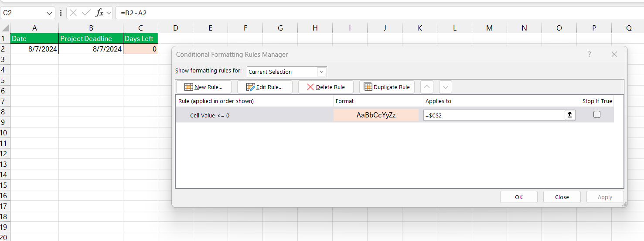Select cell A2 with date 8/7/2024
The image size is (644, 241).
coord(34,49)
